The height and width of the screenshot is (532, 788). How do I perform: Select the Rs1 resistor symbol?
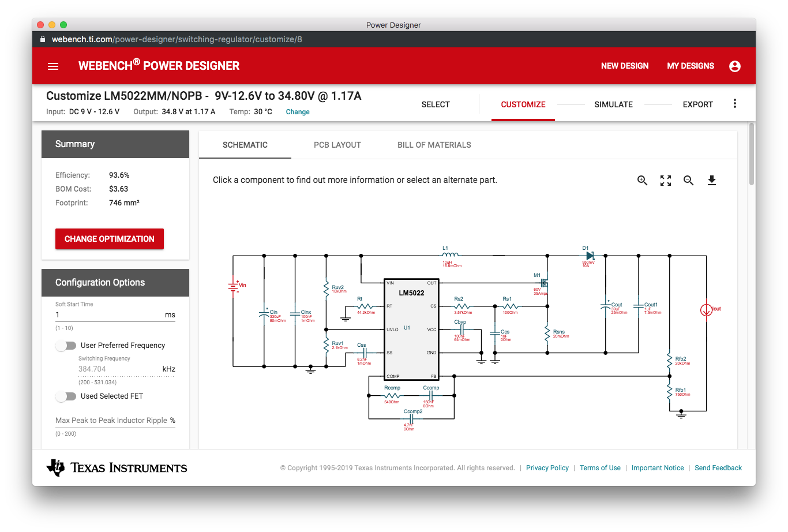coord(510,306)
